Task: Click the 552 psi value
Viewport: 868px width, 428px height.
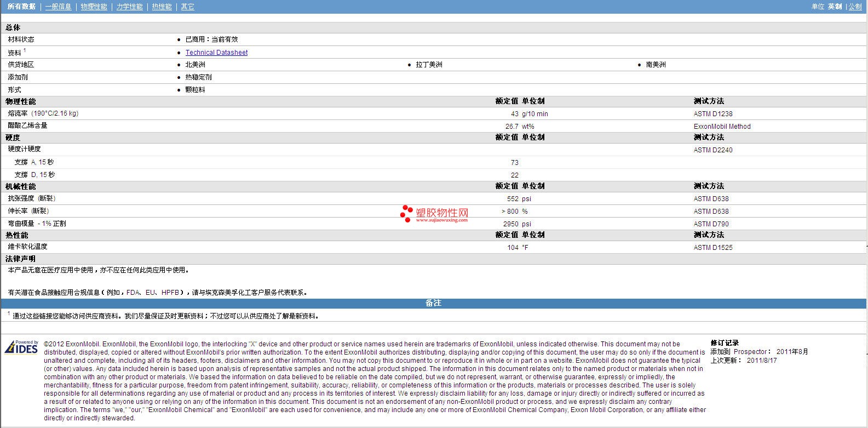Action: coord(519,199)
